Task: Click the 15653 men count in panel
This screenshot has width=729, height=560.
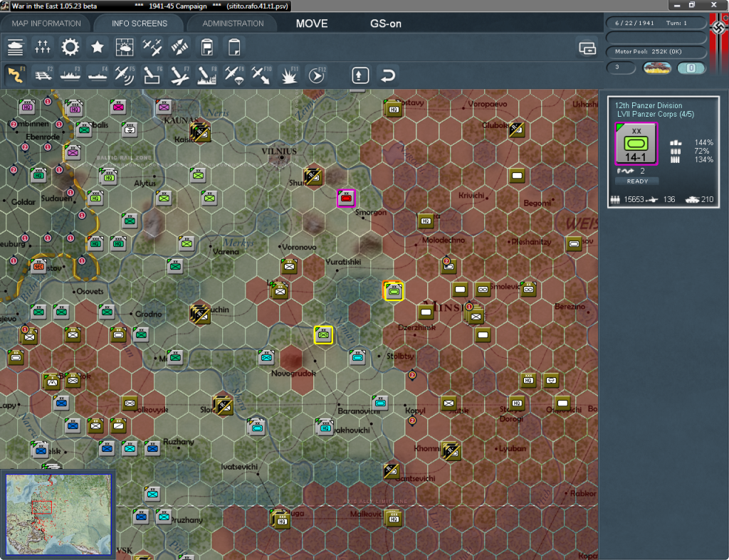Action: point(634,199)
